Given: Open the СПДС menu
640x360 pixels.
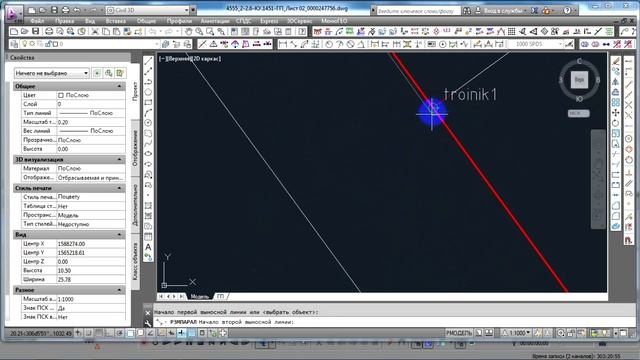Looking at the screenshot, I should [244, 21].
